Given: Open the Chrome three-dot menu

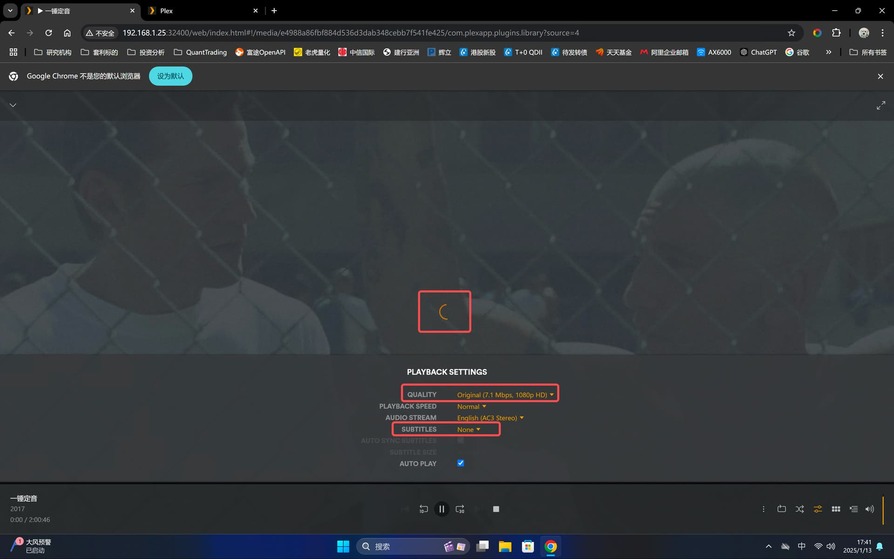Looking at the screenshot, I should click(x=882, y=33).
